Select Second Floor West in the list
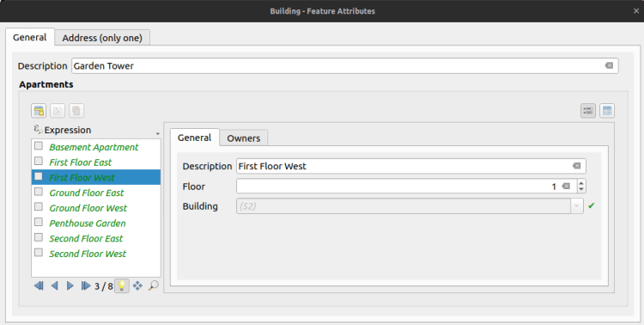 (x=96, y=254)
